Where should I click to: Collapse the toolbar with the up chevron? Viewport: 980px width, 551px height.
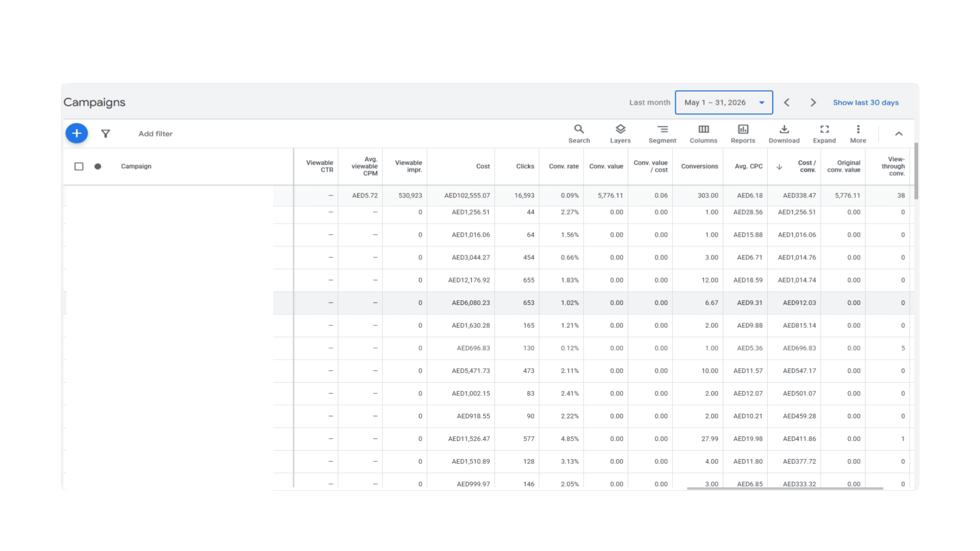[899, 134]
